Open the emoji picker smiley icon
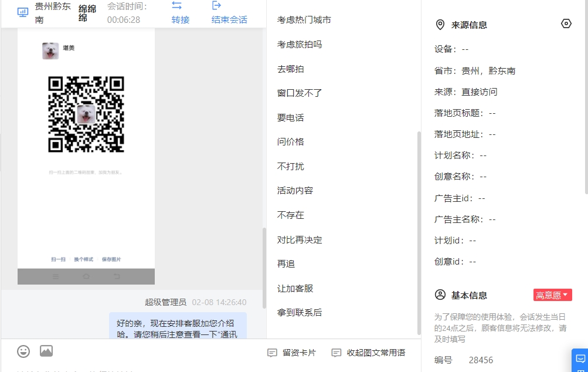Screen dimensions: 588x372 pyautogui.click(x=23, y=351)
